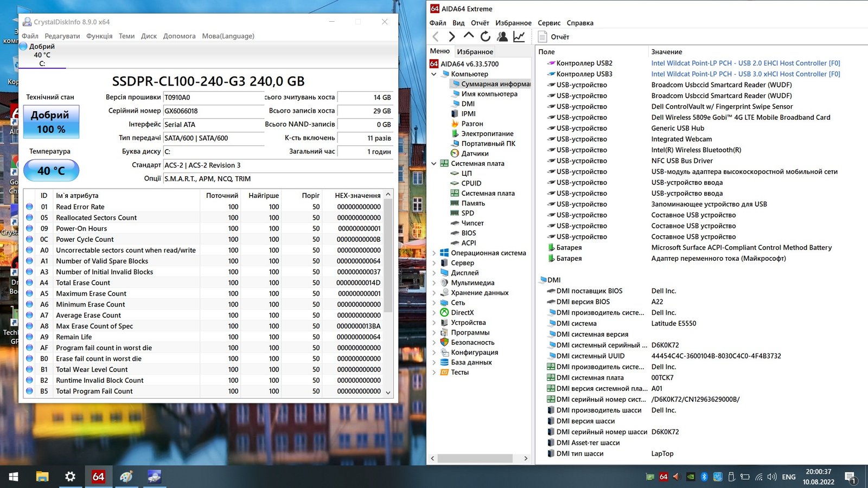Image resolution: width=868 pixels, height=488 pixels.
Task: Open AIDA64 Файл menu
Action: point(438,23)
